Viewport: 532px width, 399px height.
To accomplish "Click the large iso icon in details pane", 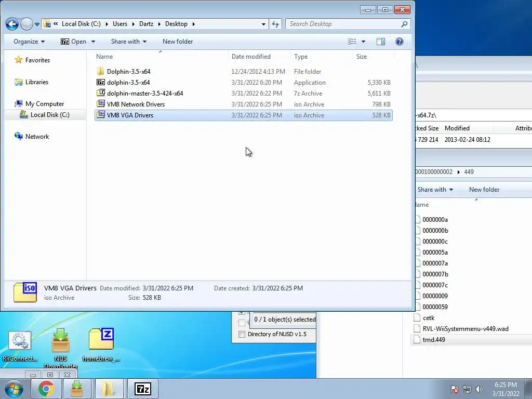I will 25,292.
